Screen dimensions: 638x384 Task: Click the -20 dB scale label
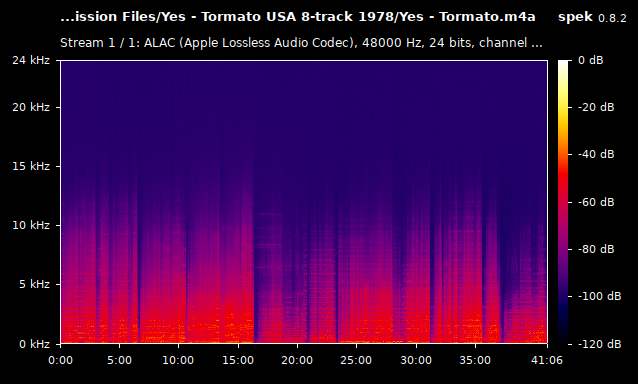596,107
